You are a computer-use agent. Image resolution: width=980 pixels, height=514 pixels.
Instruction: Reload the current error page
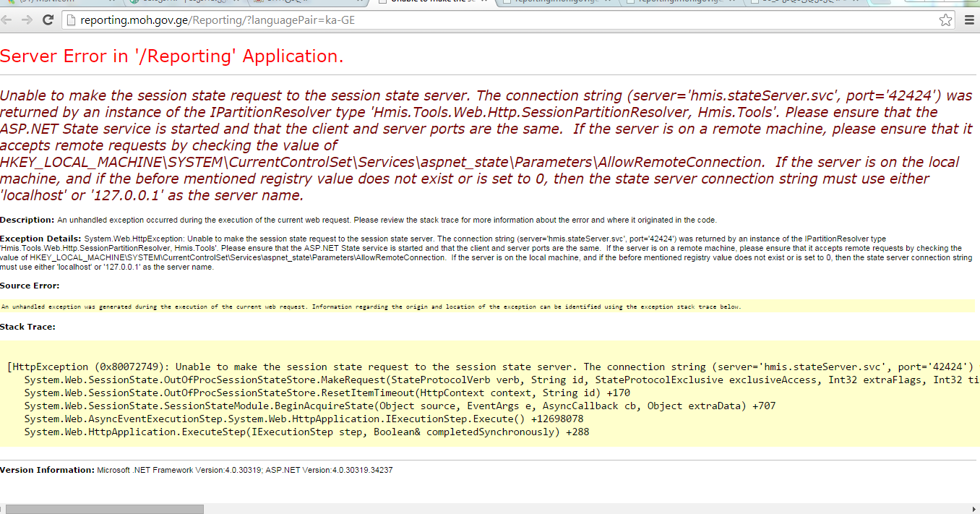pos(48,20)
